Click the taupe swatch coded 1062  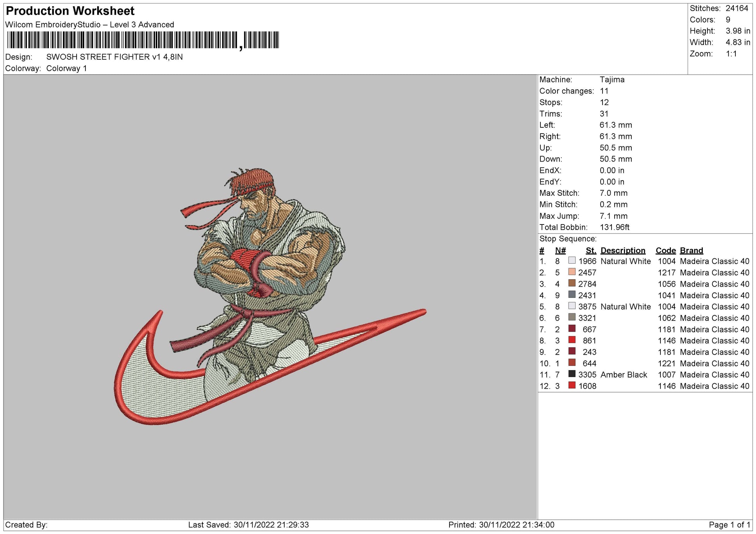click(x=572, y=317)
